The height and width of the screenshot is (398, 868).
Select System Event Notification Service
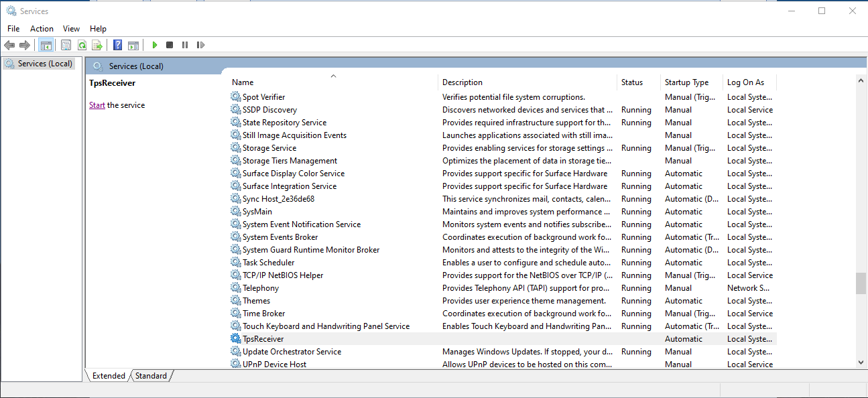tap(503, 224)
